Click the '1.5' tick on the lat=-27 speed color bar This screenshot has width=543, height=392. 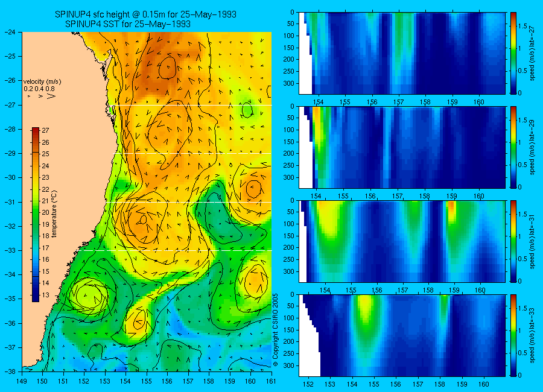tap(523, 26)
